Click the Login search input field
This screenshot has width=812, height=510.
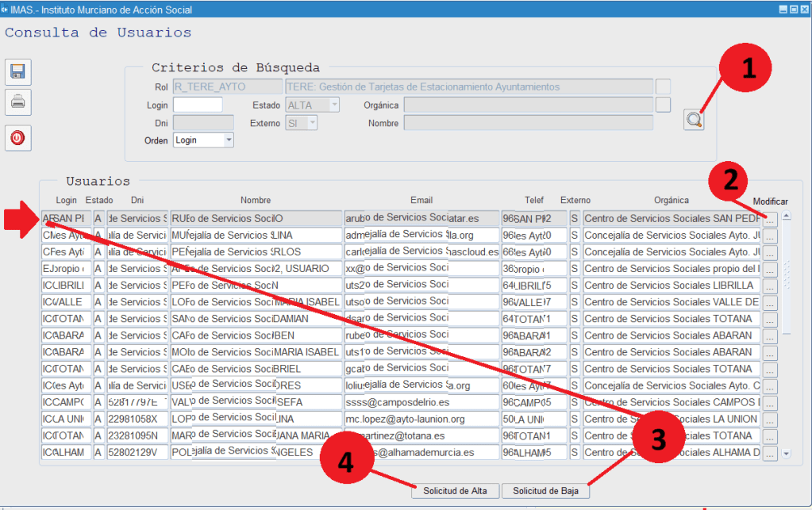coord(197,105)
